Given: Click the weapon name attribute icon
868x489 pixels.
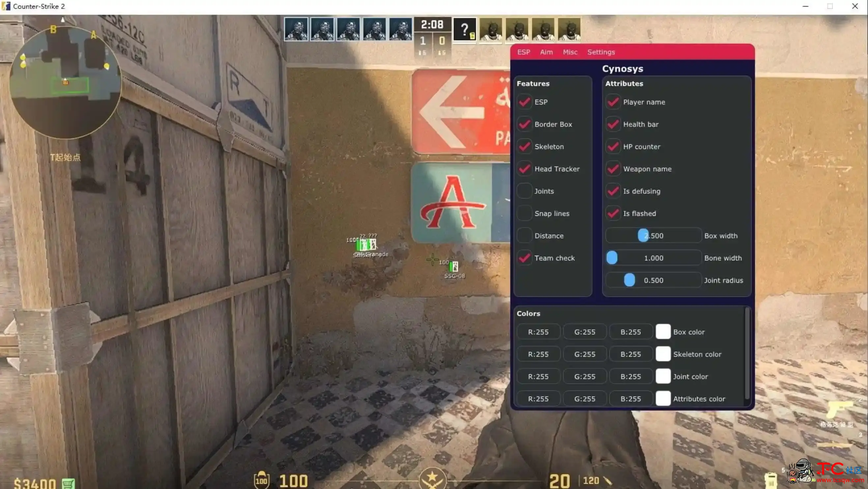Looking at the screenshot, I should tap(613, 168).
